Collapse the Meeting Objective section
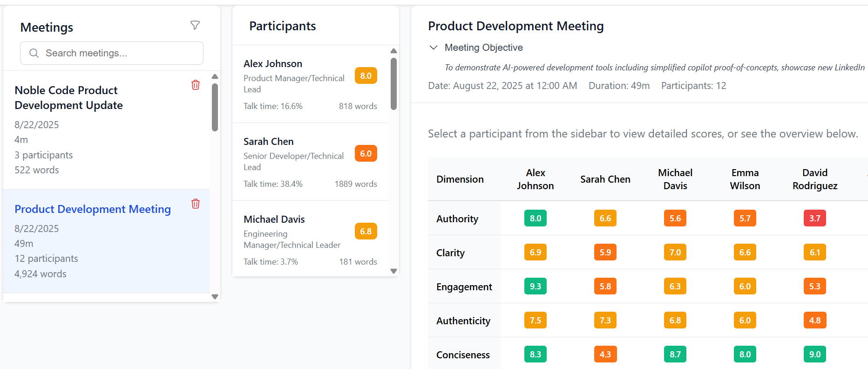The height and width of the screenshot is (369, 868). 434,48
